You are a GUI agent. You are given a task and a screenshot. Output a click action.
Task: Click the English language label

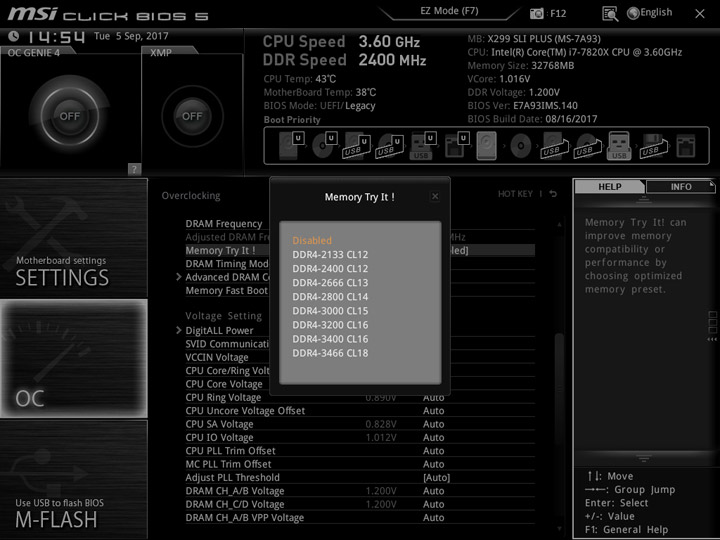[x=656, y=12]
